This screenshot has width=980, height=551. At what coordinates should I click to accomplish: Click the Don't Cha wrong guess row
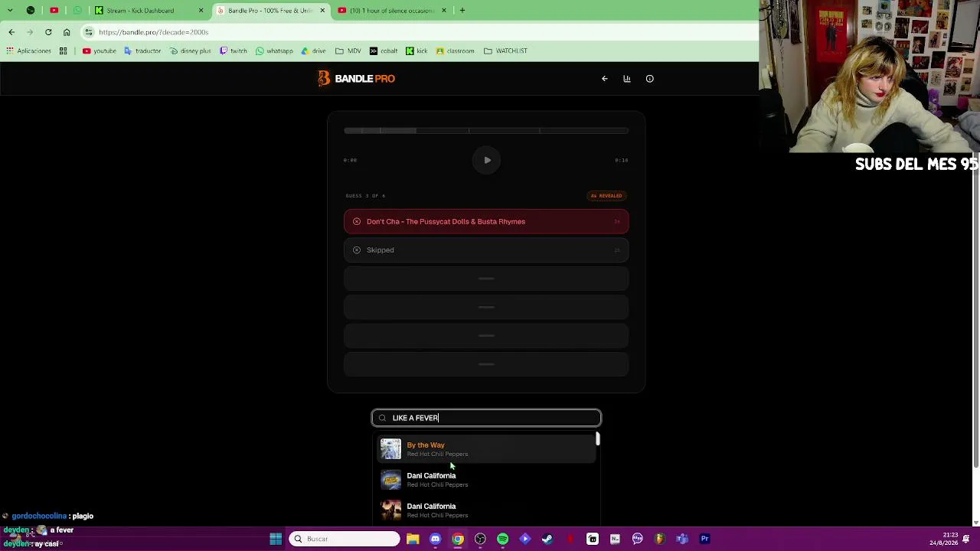pyautogui.click(x=486, y=222)
